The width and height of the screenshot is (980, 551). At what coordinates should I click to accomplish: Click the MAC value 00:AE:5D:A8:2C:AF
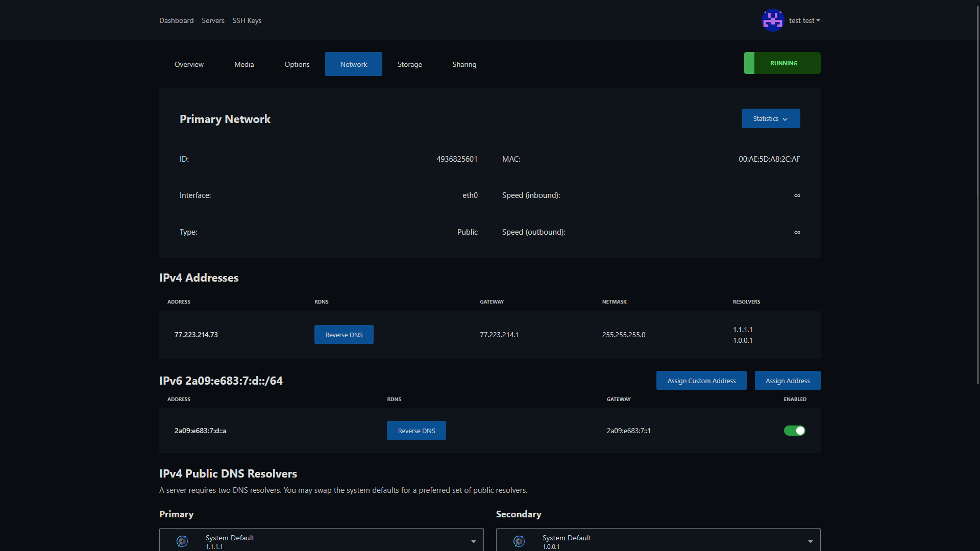pyautogui.click(x=769, y=159)
